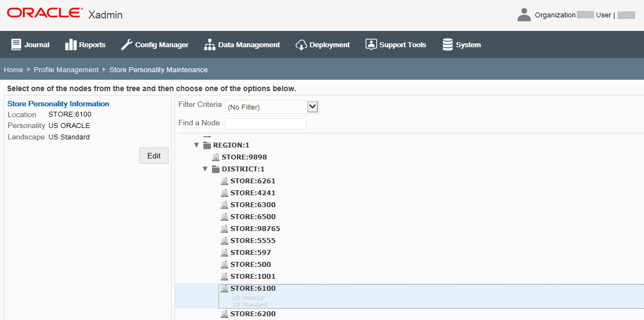Select the REGION:1 node label
The height and width of the screenshot is (320, 644).
[231, 145]
